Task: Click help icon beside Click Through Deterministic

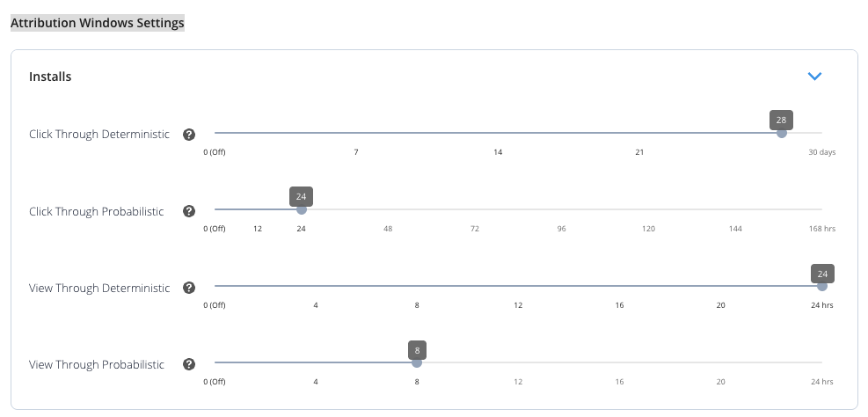Action: [x=188, y=135]
